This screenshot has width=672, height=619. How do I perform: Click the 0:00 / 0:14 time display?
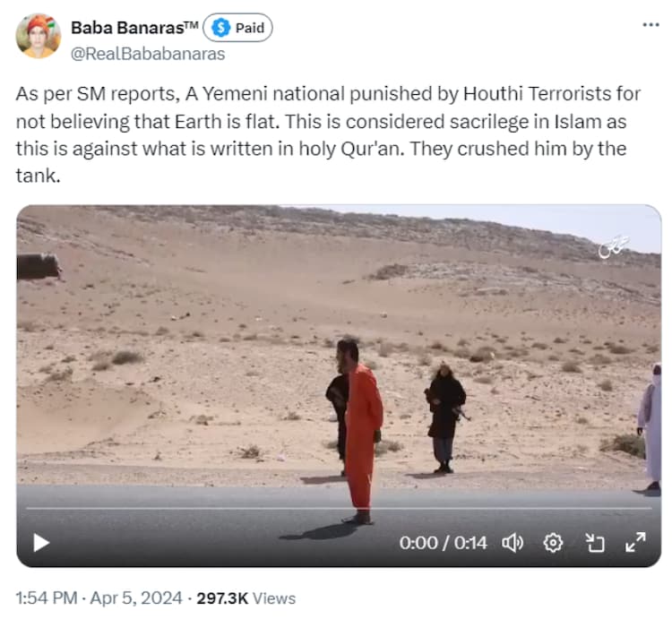click(x=444, y=543)
